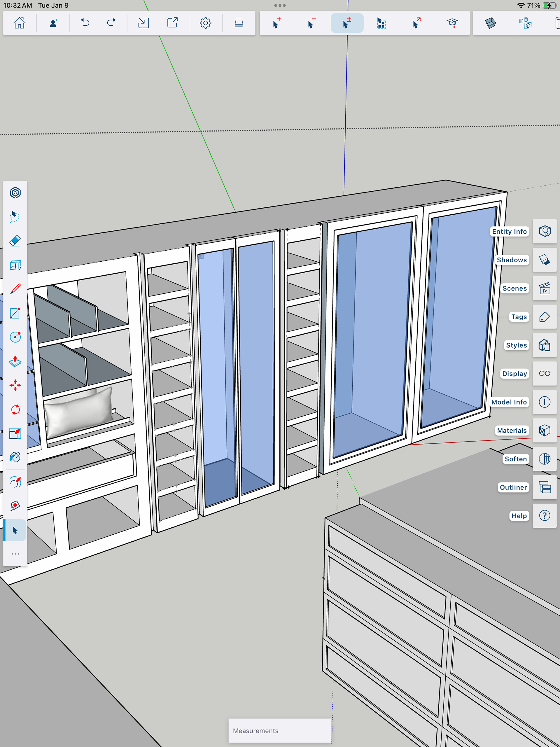The height and width of the screenshot is (747, 560).
Task: Enable subtract-from-selection cursor mode
Action: pos(312,23)
